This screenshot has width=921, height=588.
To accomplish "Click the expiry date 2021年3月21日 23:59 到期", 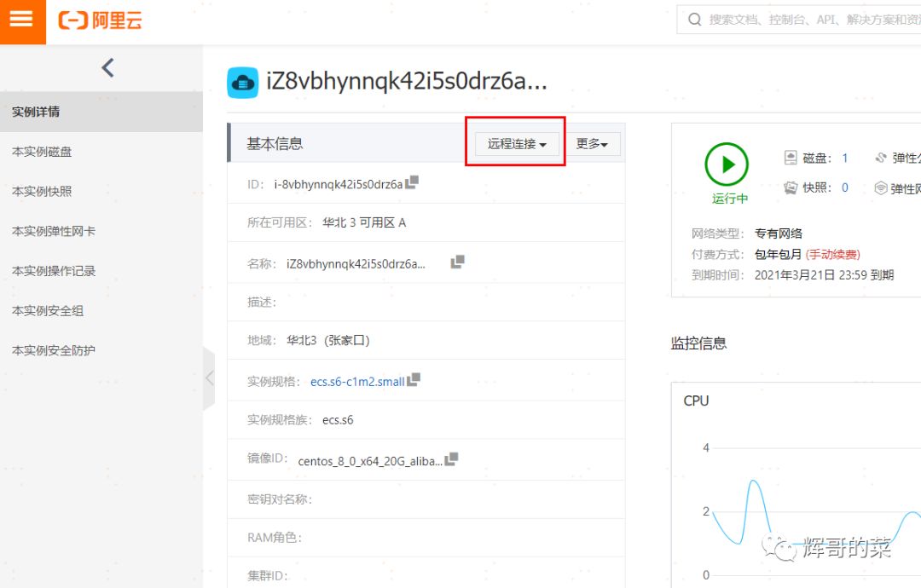I will 824,275.
